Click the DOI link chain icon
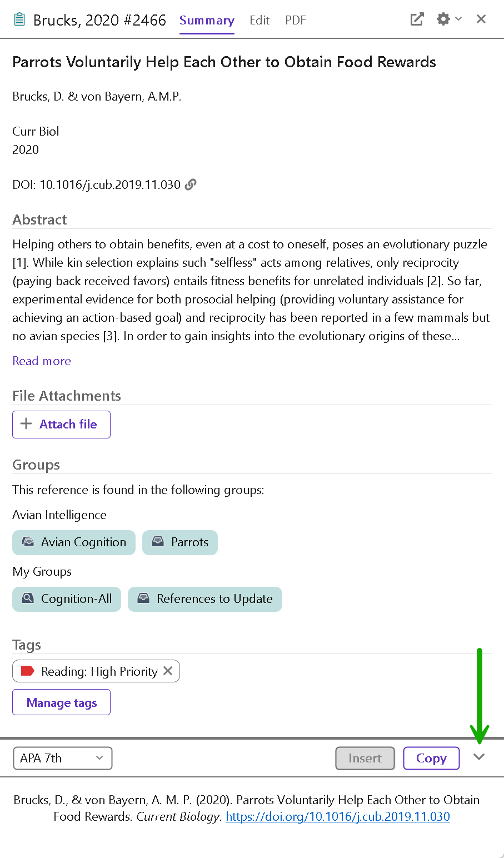 (191, 184)
